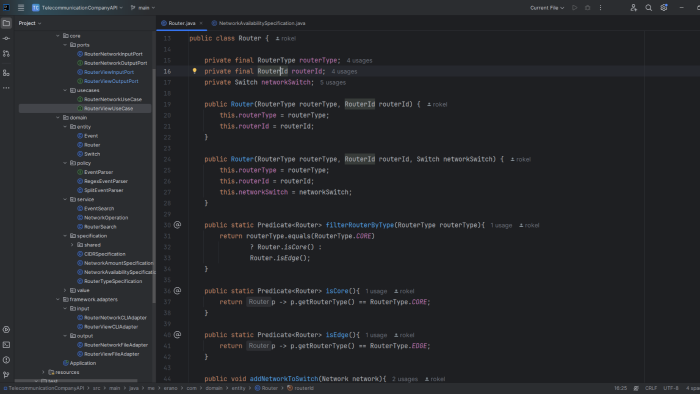Click rokel author hint on class Router
Image resolution: width=700 pixels, height=394 pixels.
click(286, 38)
